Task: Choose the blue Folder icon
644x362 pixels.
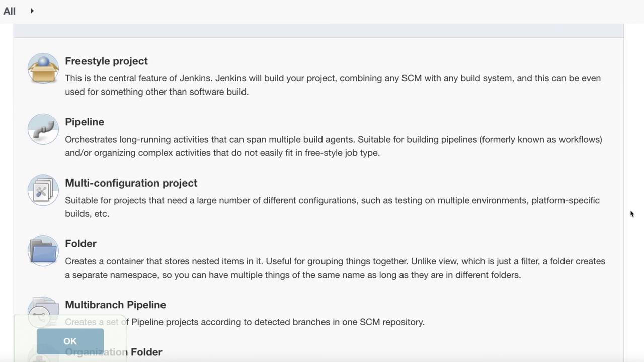Action: click(x=43, y=251)
